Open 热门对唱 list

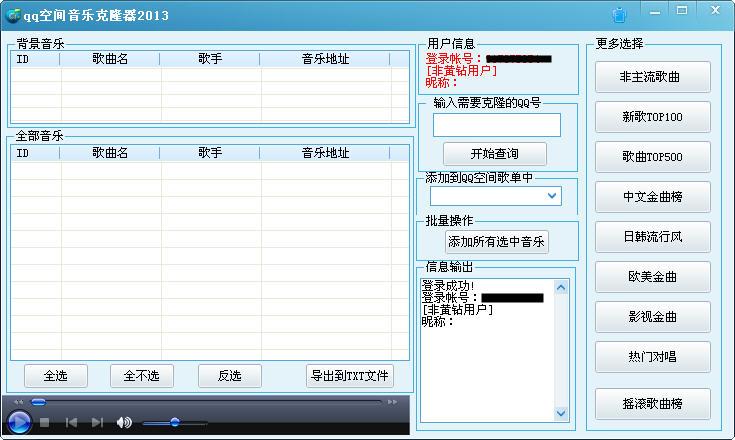(652, 357)
